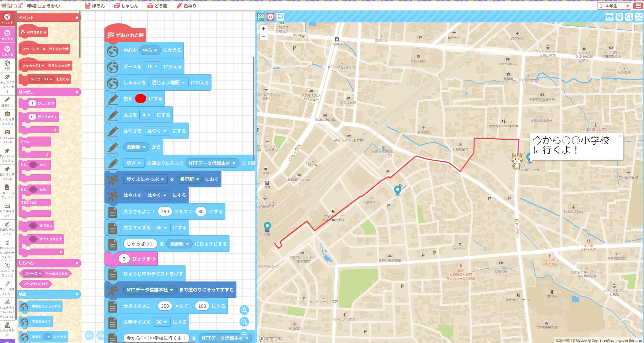Zoom in the map with the plus button

263,29
